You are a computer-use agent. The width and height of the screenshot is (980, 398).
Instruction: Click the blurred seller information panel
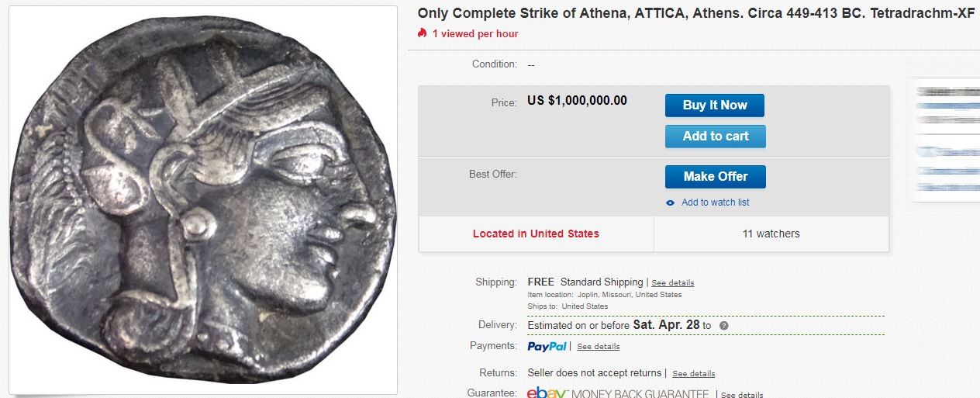tap(944, 140)
